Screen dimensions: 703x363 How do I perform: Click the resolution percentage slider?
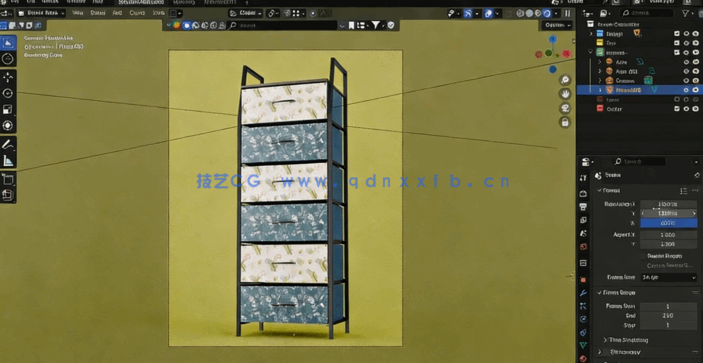668,223
